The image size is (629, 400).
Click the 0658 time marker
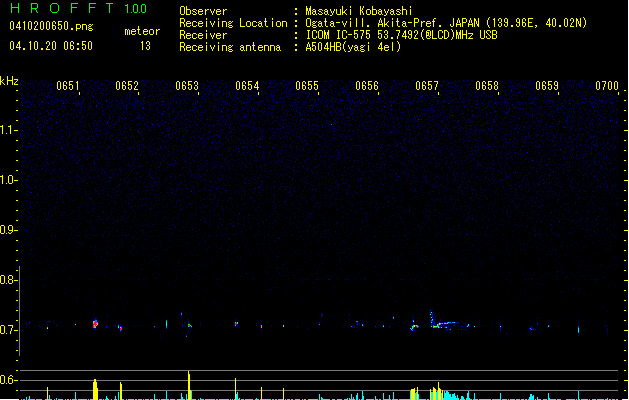[x=487, y=86]
